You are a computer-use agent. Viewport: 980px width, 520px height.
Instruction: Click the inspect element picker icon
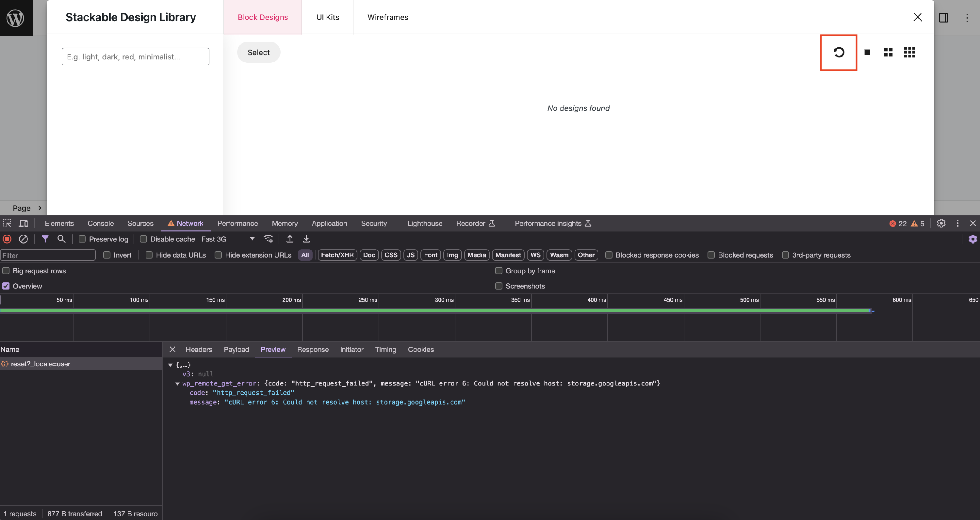click(x=7, y=224)
